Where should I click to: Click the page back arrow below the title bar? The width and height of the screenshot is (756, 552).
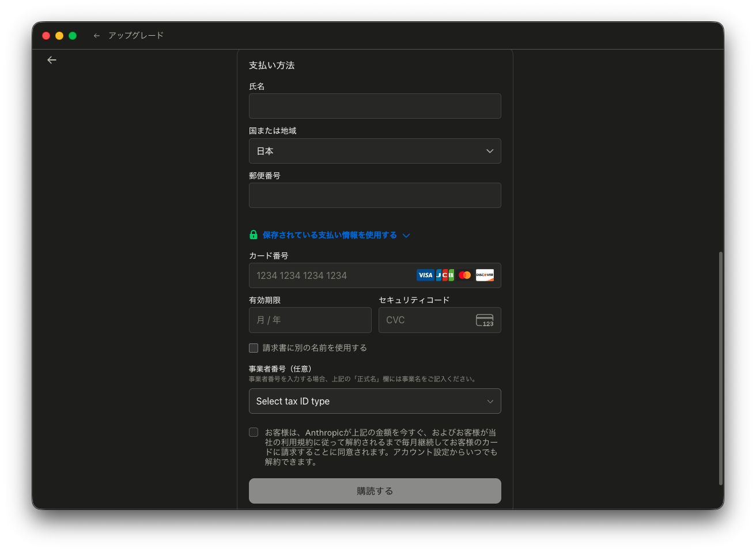coord(52,60)
